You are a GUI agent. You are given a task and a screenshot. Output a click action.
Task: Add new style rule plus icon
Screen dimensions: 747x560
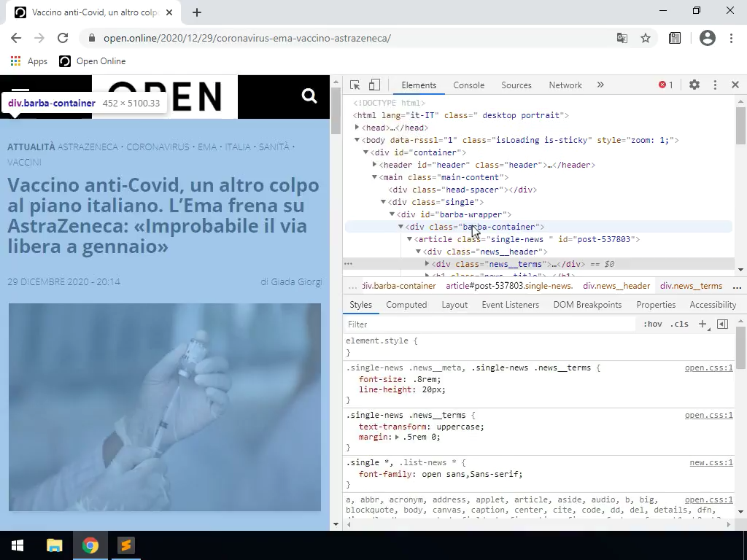click(x=703, y=324)
